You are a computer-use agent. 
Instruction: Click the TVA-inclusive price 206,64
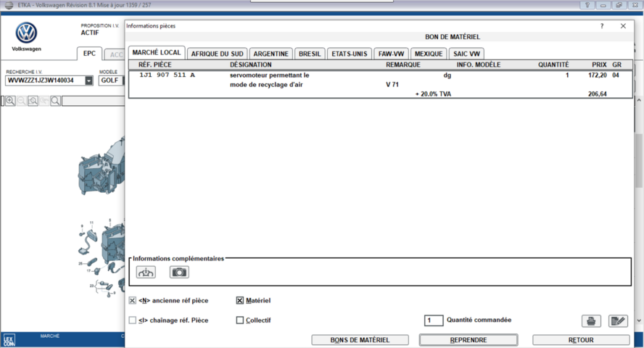point(597,94)
